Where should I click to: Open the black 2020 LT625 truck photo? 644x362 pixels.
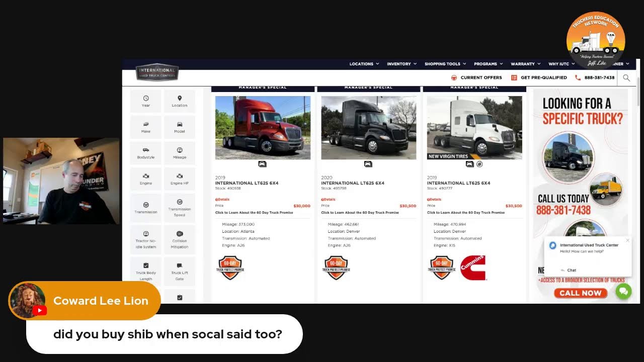(368, 128)
